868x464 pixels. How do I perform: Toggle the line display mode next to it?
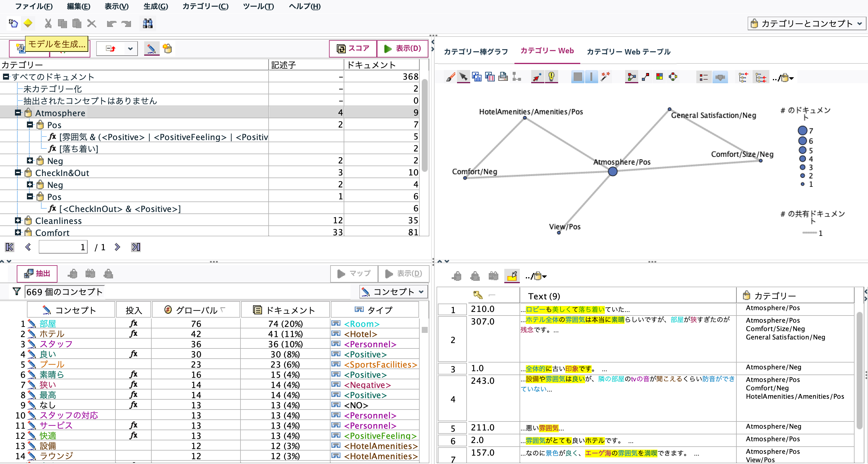pyautogui.click(x=591, y=77)
